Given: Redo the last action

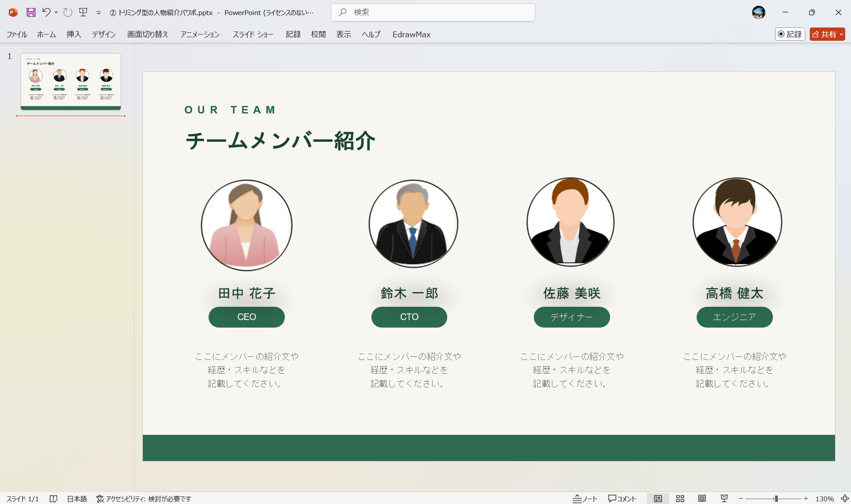Looking at the screenshot, I should coord(67,12).
